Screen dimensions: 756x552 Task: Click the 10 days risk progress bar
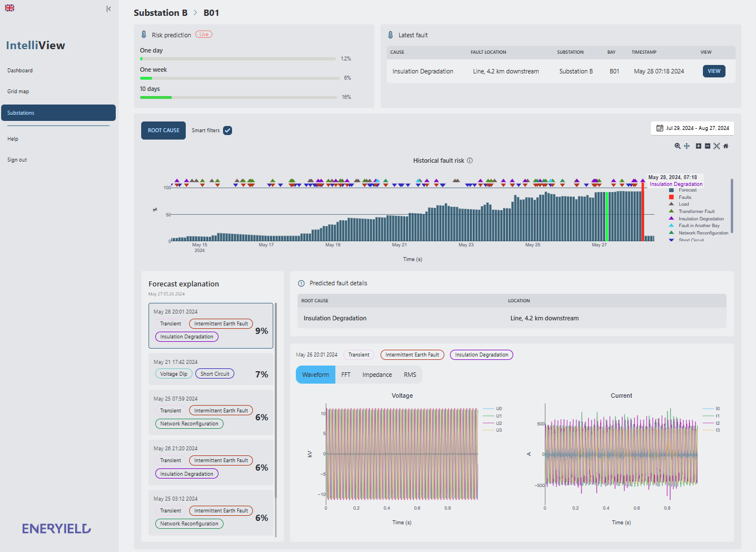[239, 97]
